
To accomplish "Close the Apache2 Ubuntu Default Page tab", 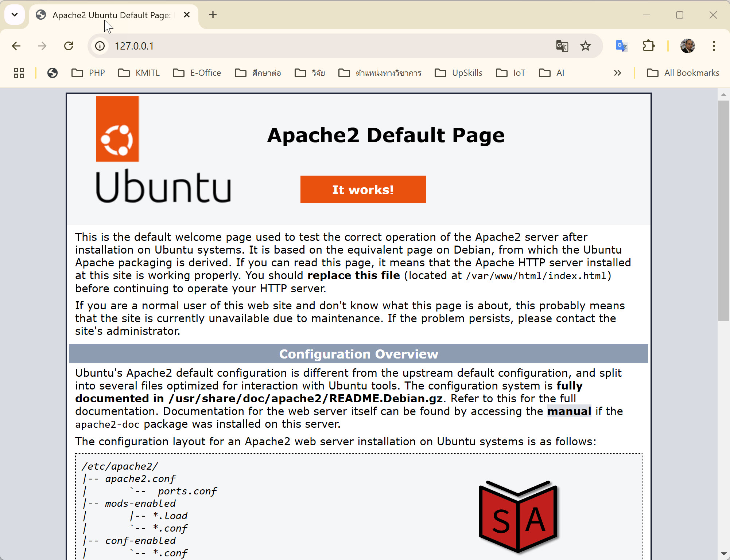I will [187, 15].
